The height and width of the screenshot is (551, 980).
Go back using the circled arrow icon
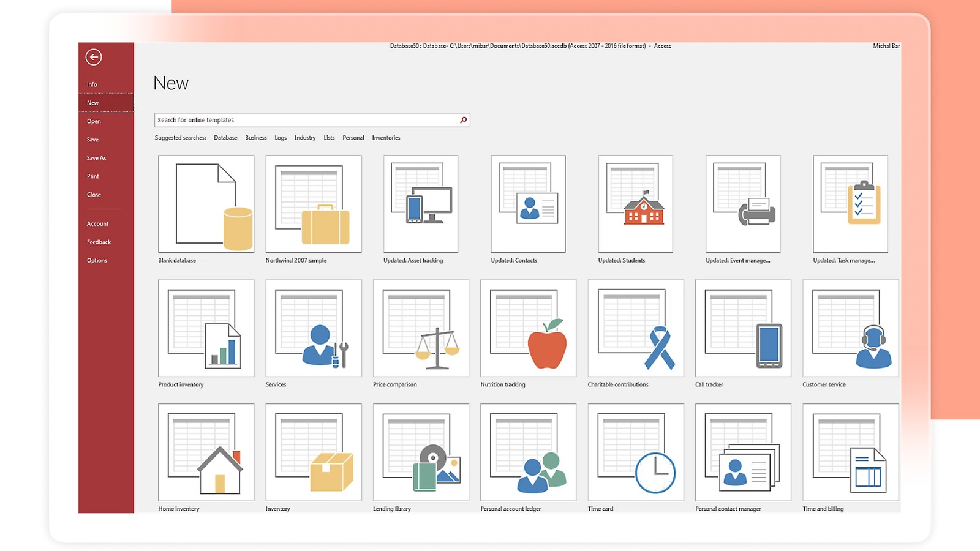tap(93, 57)
